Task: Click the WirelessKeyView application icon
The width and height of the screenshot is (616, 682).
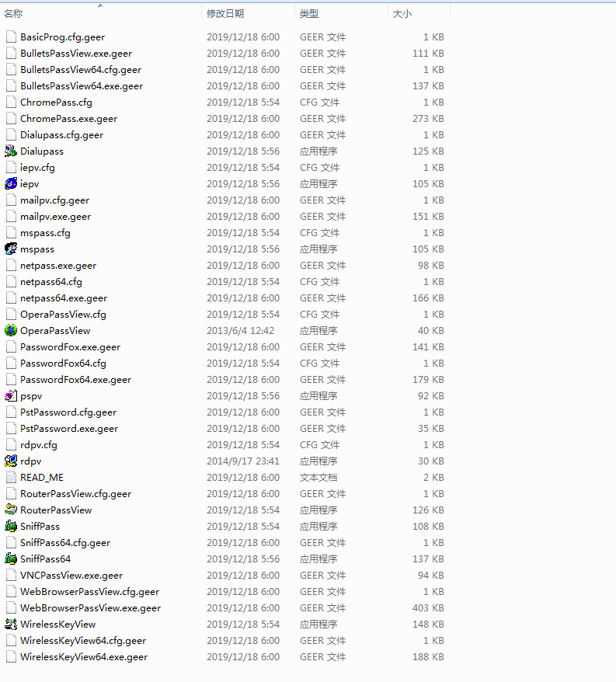Action: (11, 625)
